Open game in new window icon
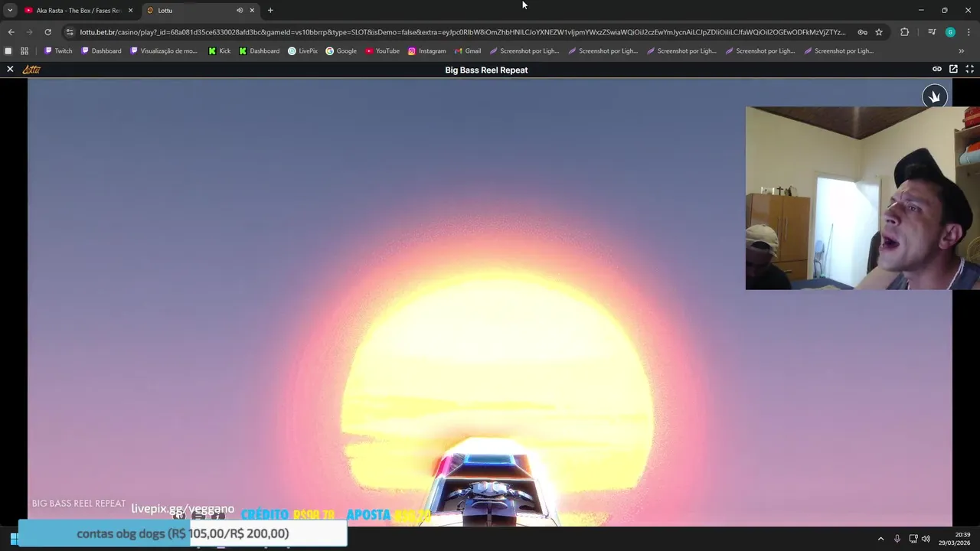Viewport: 980px width, 551px height. pos(953,69)
